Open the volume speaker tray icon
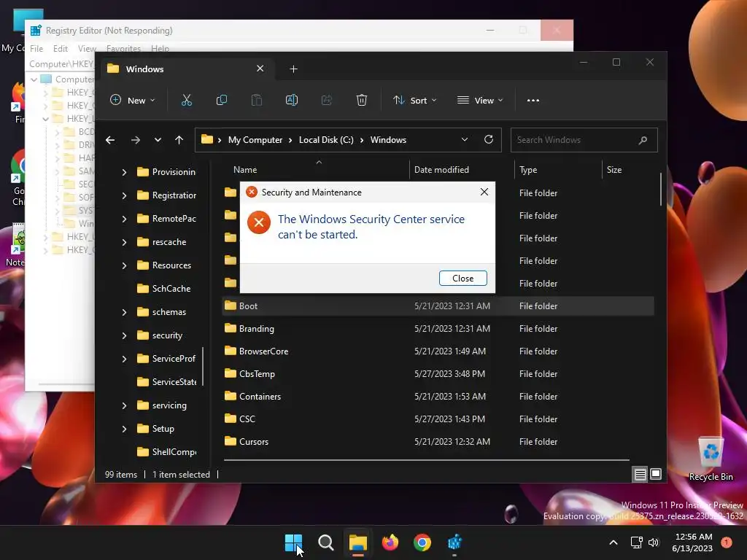This screenshot has height=560, width=747. click(654, 542)
